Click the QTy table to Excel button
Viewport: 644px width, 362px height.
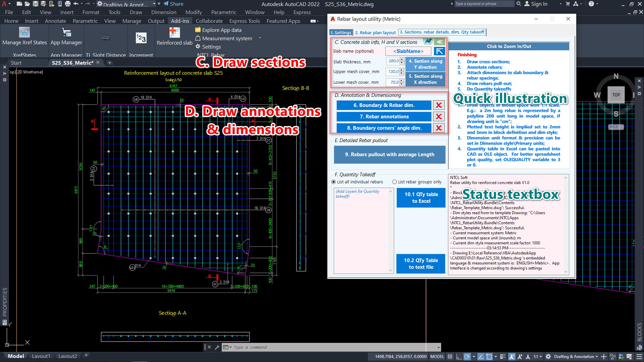pos(421,198)
